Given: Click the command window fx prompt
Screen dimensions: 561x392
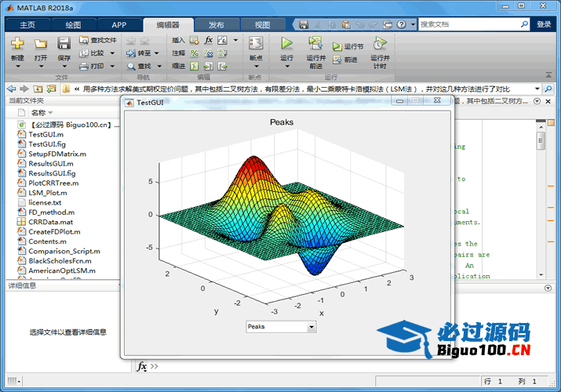Looking at the screenshot, I should (142, 366).
